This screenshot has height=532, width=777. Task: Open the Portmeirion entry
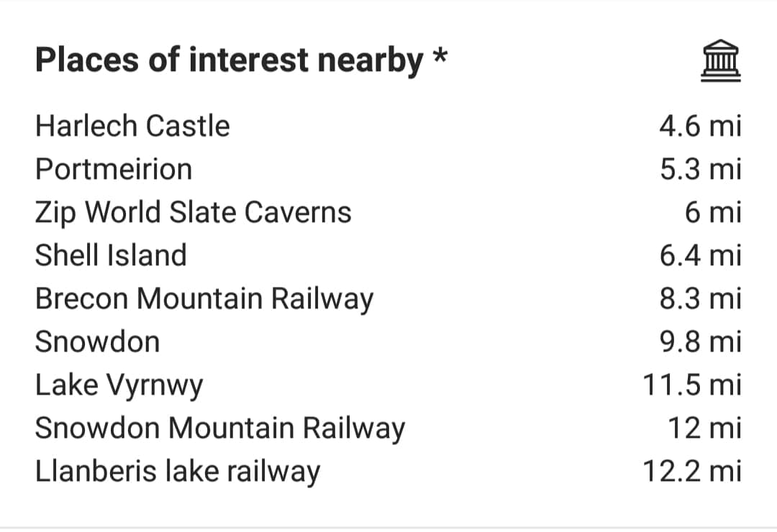point(114,169)
